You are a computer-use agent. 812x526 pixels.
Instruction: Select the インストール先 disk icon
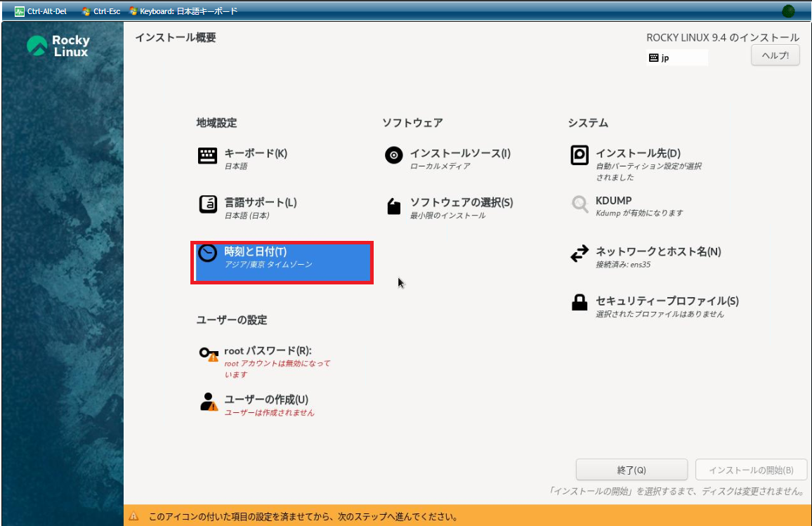point(579,155)
